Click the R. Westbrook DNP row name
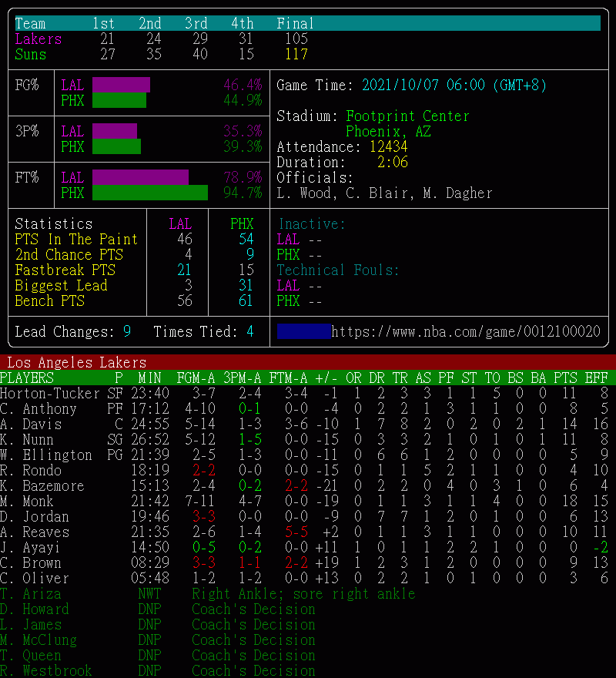The width and height of the screenshot is (616, 678). click(46, 670)
